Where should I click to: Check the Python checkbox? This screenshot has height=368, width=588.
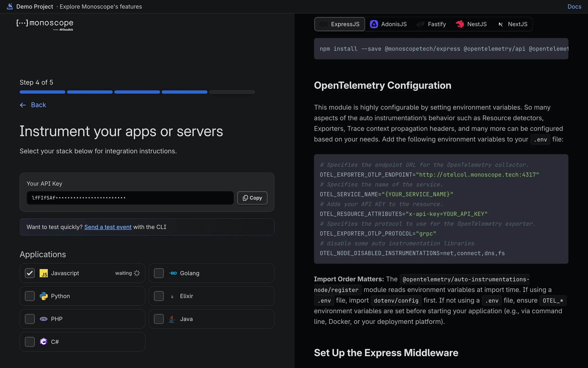[x=30, y=296]
